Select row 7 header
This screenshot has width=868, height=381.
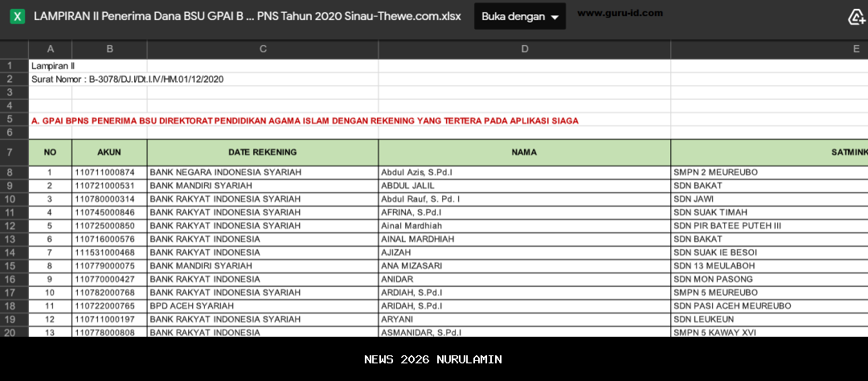(14, 152)
